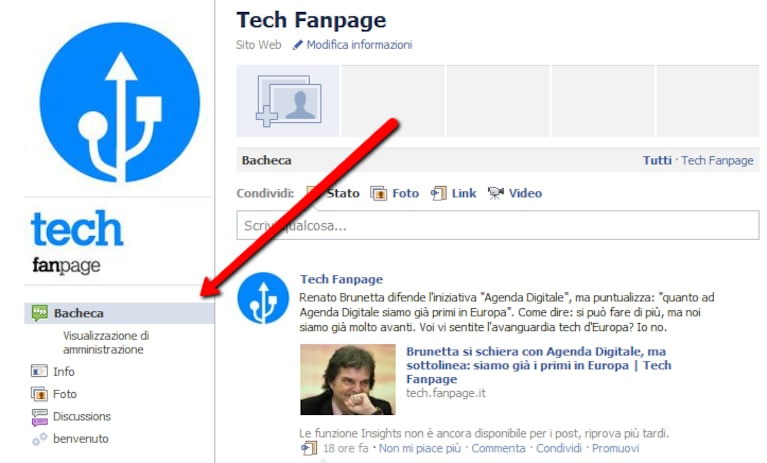Click the Foto icon in sidebar
The image size is (767, 463).
39,394
